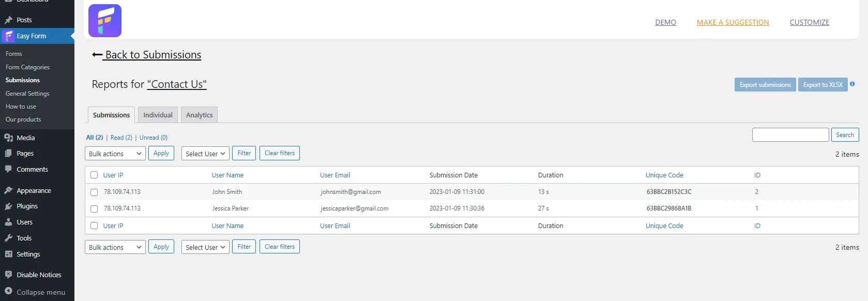Click the Collapse menu arrow icon
This screenshot has height=301, width=868.
[x=8, y=291]
